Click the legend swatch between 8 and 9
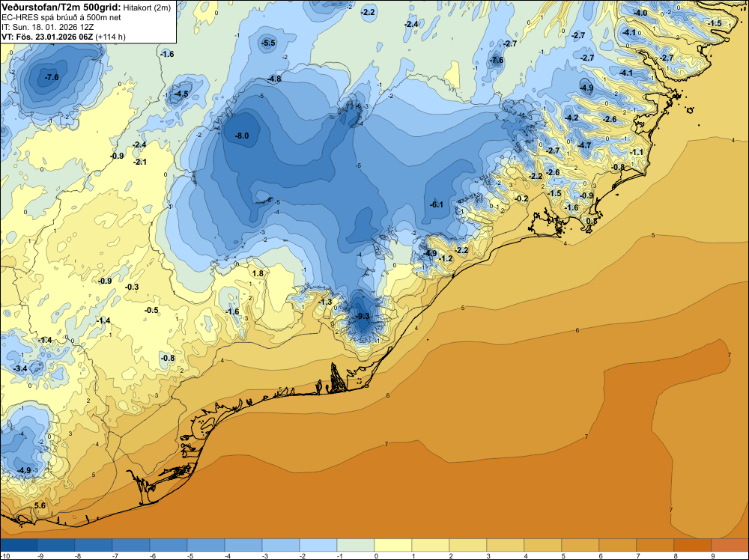 click(x=693, y=545)
